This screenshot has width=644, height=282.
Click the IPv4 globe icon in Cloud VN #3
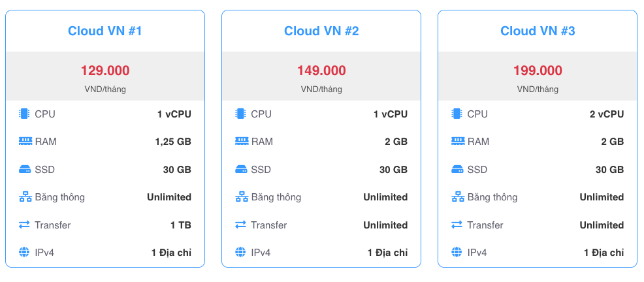(x=457, y=252)
